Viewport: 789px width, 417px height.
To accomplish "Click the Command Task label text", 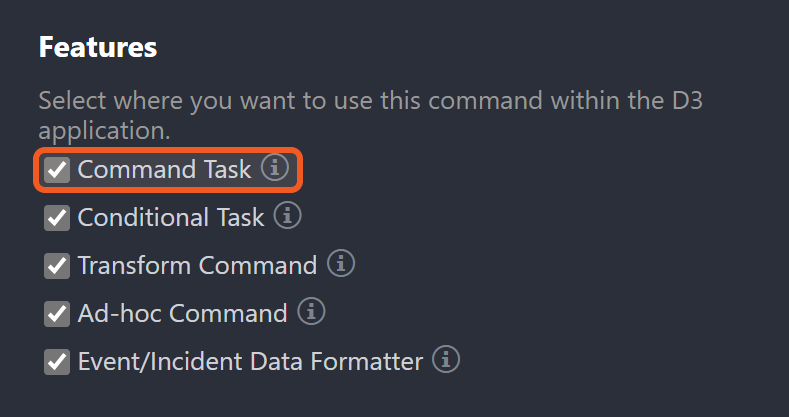I will tap(164, 170).
